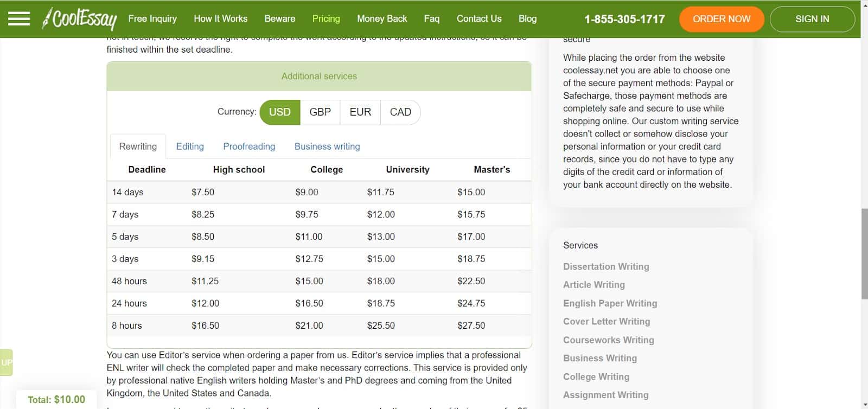This screenshot has width=868, height=409.
Task: Click the Additional services header
Action: pos(319,76)
